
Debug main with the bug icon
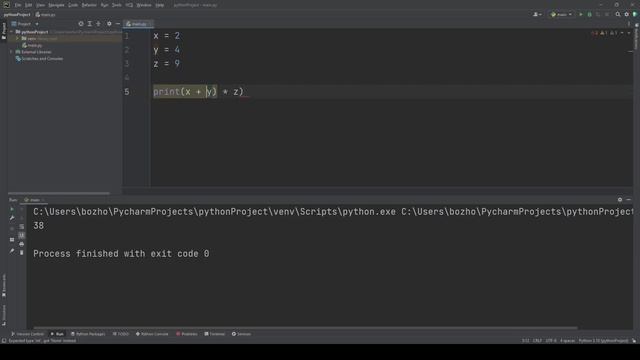[589, 15]
